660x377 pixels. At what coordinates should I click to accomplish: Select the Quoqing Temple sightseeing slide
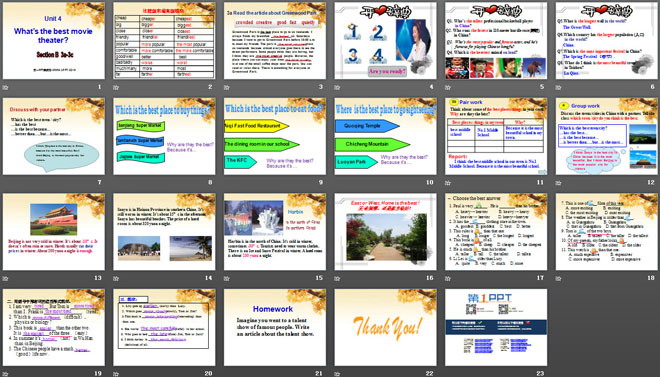[x=386, y=136]
